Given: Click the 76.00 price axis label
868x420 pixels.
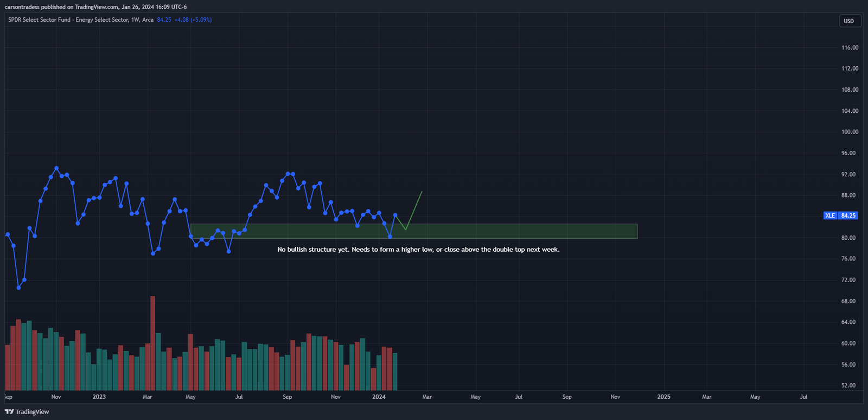Looking at the screenshot, I should (x=848, y=259).
